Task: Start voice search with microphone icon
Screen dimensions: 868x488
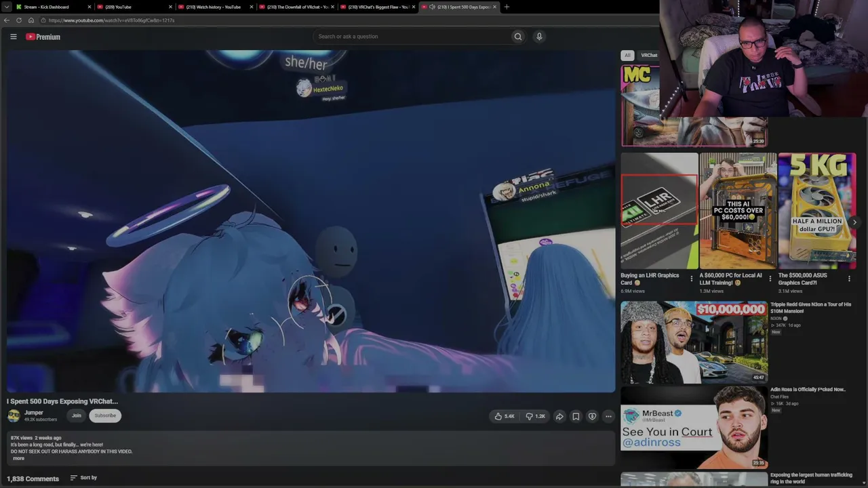Action: click(x=539, y=37)
